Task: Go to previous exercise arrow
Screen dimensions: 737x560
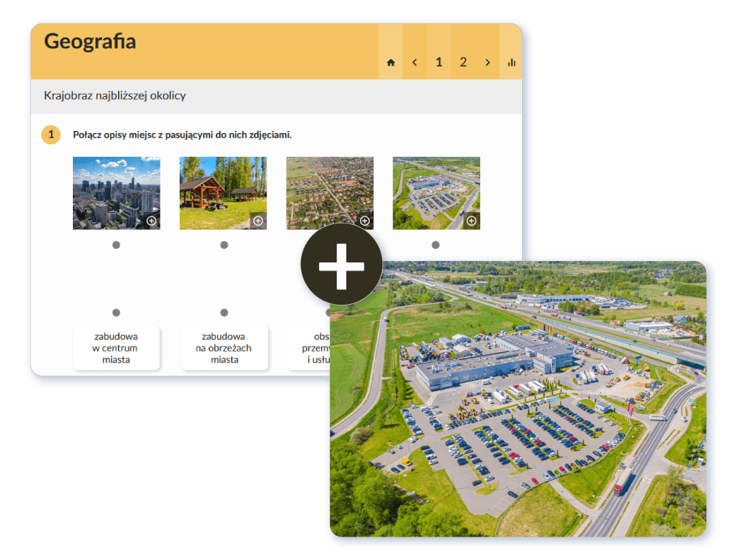Action: click(x=414, y=62)
